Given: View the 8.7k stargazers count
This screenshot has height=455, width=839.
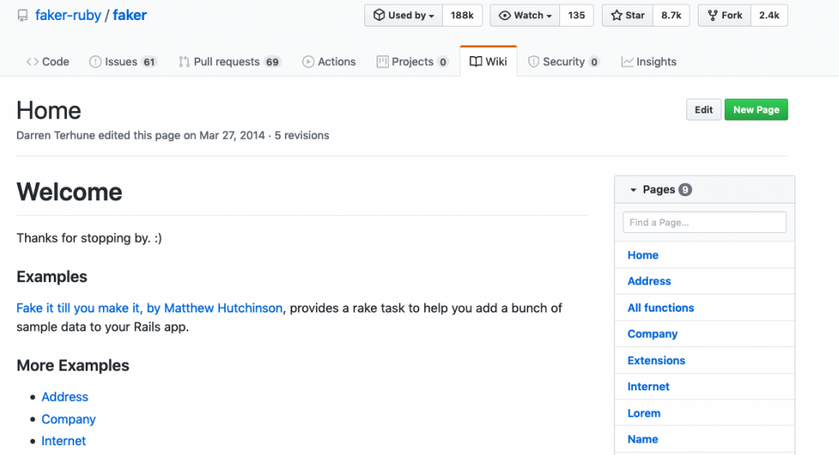Looking at the screenshot, I should point(671,16).
